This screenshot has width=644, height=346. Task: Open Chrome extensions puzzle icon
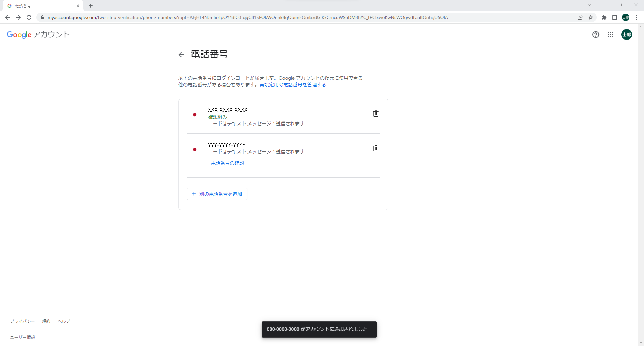click(x=604, y=17)
